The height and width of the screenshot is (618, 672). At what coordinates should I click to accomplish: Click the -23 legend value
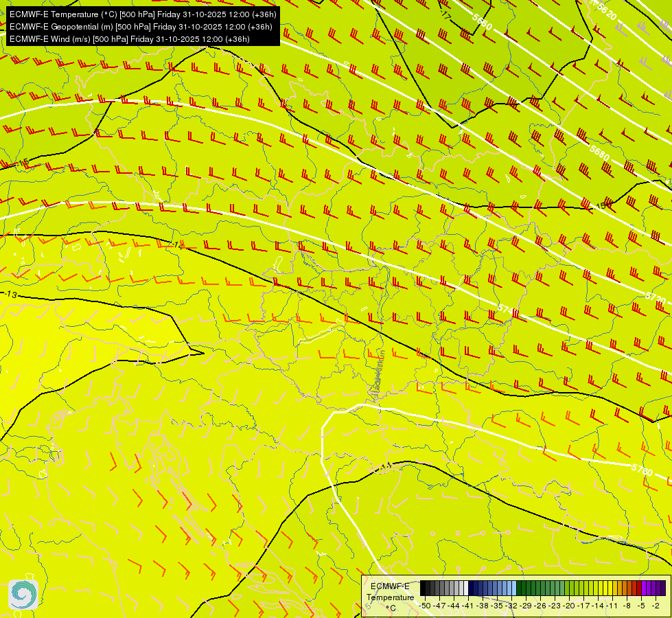click(555, 606)
